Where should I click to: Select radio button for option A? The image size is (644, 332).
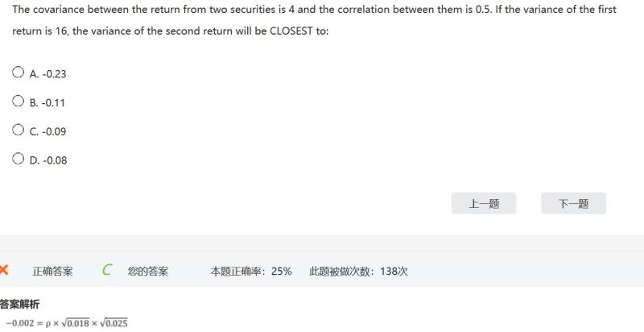(19, 73)
